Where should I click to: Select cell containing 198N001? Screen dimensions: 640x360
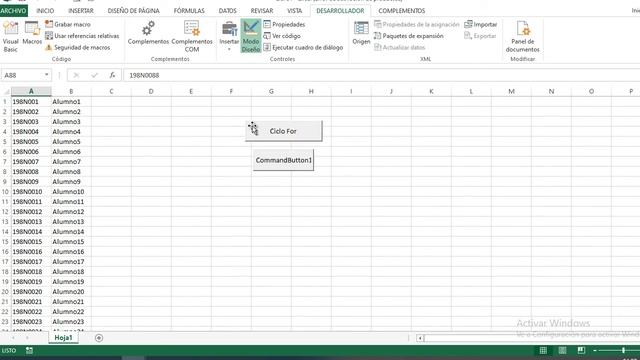pos(31,102)
